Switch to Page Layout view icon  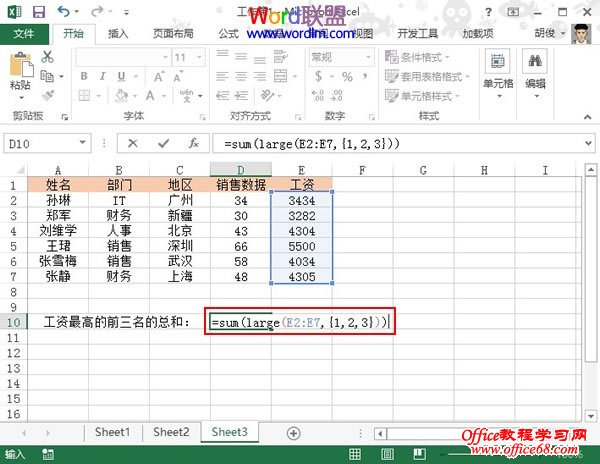[387, 454]
